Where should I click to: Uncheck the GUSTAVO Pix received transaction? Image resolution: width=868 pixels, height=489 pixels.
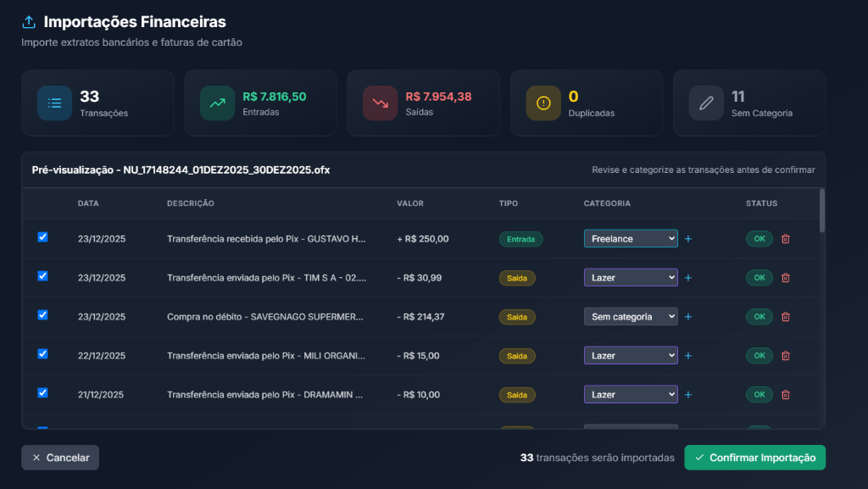[43, 237]
